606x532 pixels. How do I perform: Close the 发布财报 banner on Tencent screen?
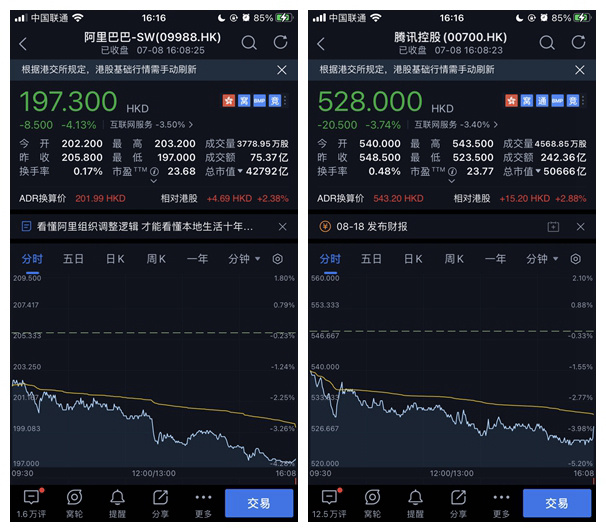coord(580,227)
